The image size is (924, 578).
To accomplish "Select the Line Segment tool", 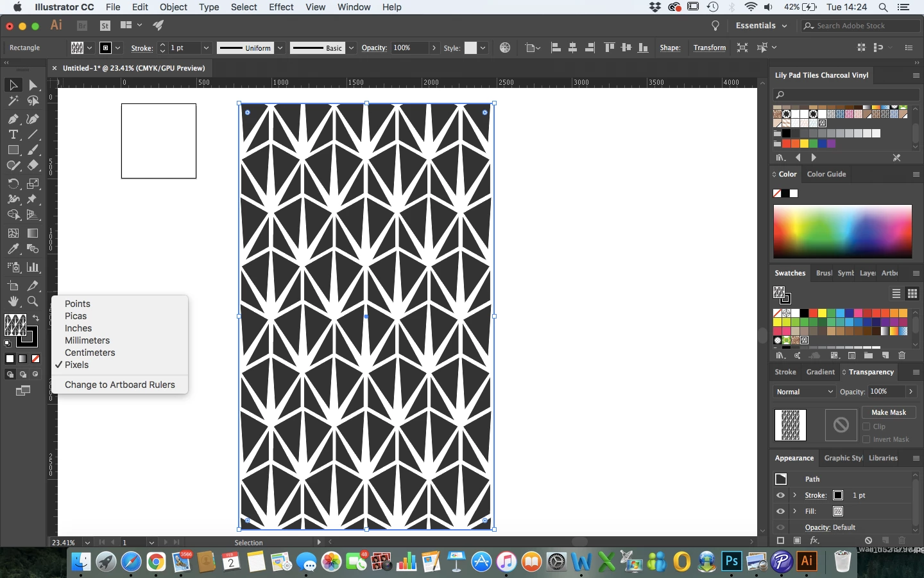I will click(33, 134).
